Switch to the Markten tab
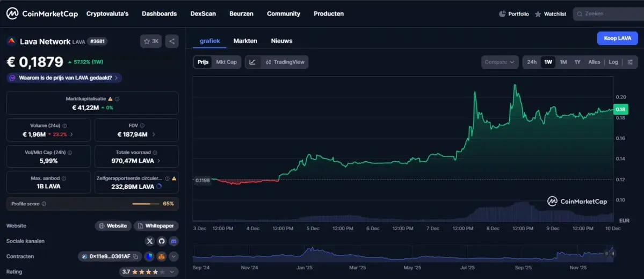The height and width of the screenshot is (279, 644). pyautogui.click(x=245, y=41)
